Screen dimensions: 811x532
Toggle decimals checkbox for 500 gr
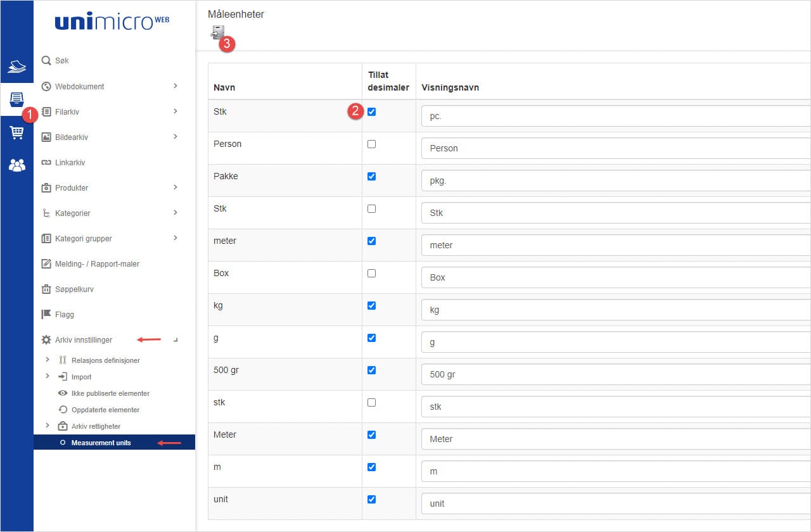click(371, 370)
